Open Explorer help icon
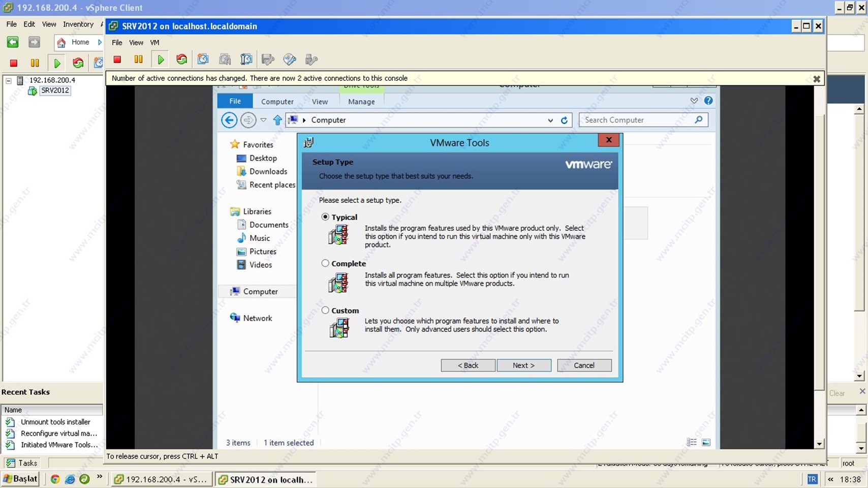Image resolution: width=868 pixels, height=488 pixels. [708, 101]
